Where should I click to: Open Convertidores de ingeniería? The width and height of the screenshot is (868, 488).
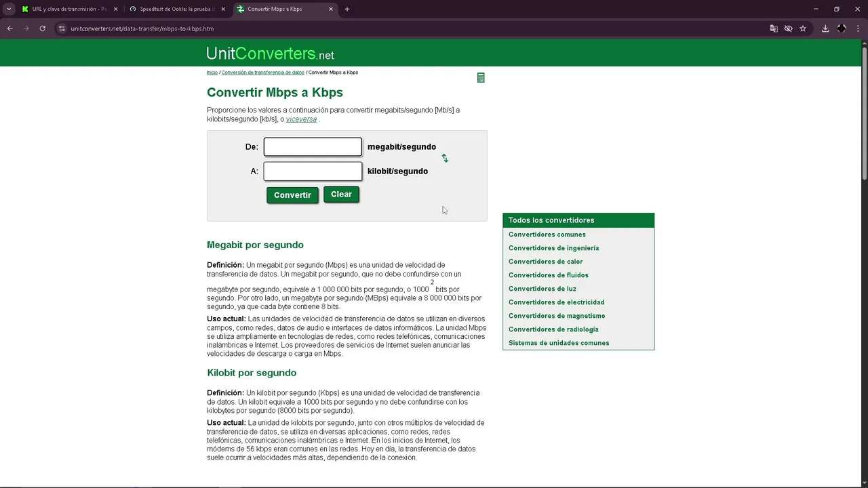pos(553,248)
